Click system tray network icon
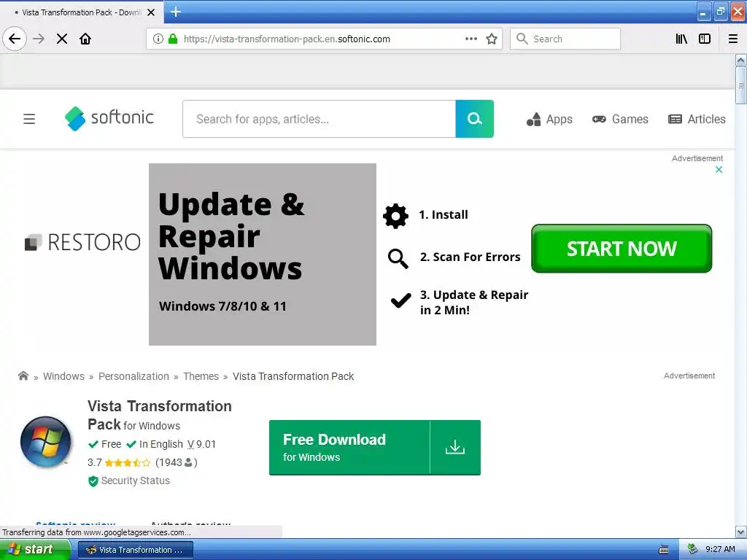This screenshot has height=560, width=747. [693, 550]
